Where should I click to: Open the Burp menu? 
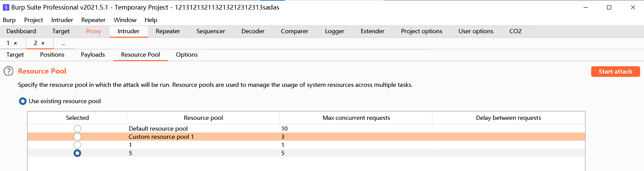9,20
